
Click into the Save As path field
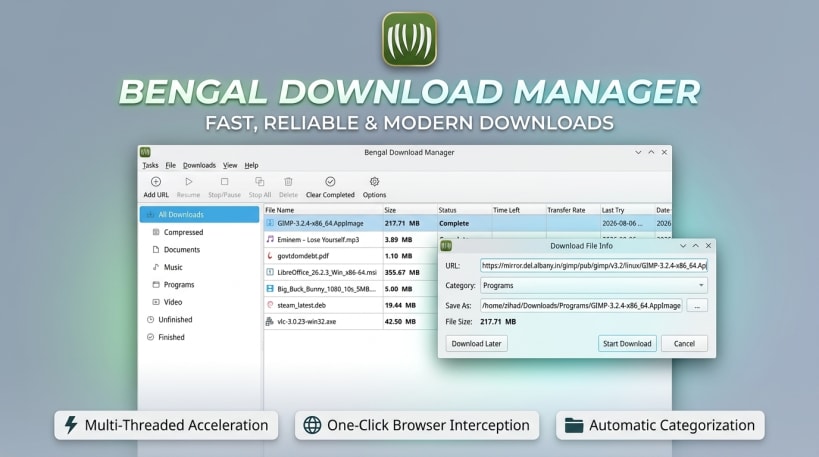coord(581,306)
